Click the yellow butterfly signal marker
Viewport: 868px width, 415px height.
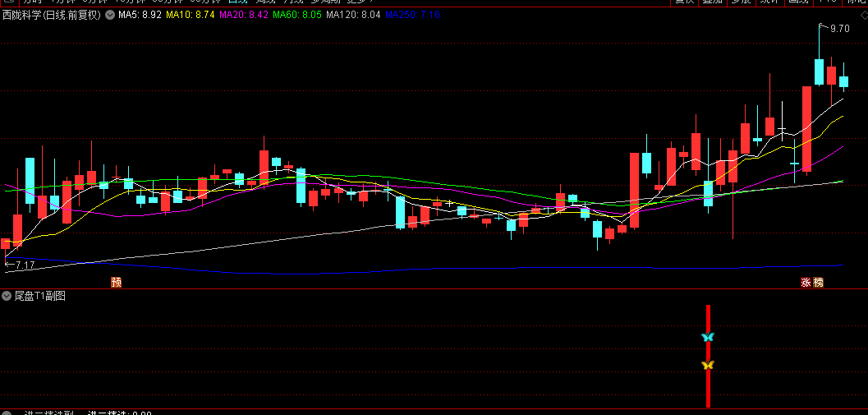[708, 365]
